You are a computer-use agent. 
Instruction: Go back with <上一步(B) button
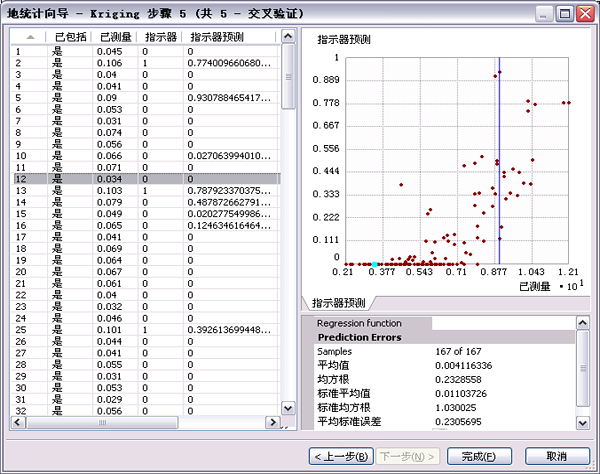tap(341, 456)
